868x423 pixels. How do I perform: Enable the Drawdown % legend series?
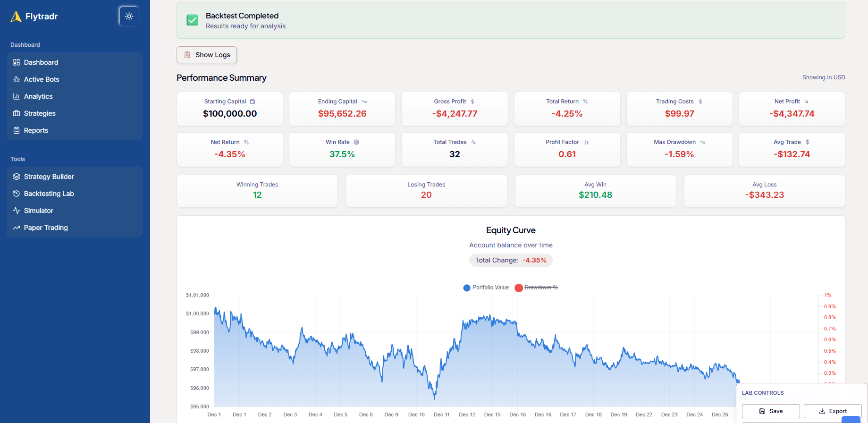[541, 288]
